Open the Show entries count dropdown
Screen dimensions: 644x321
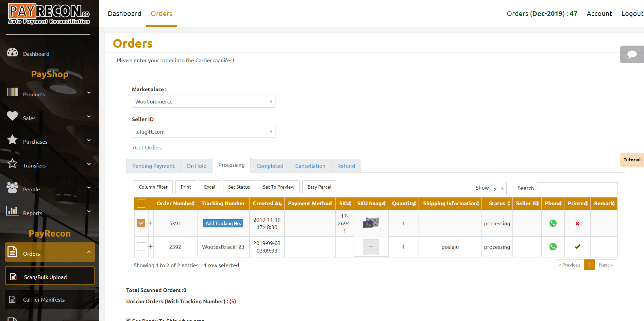[498, 188]
